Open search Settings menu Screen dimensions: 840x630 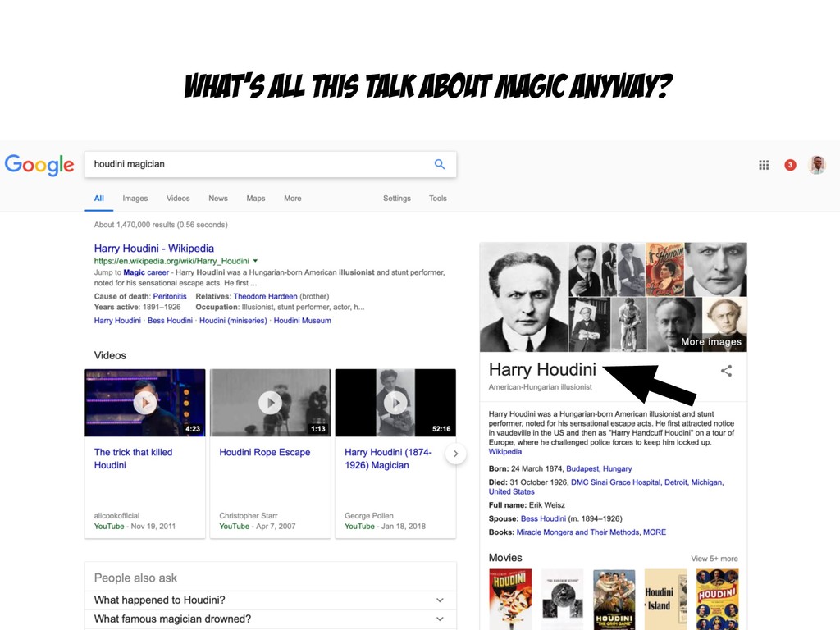click(x=397, y=199)
